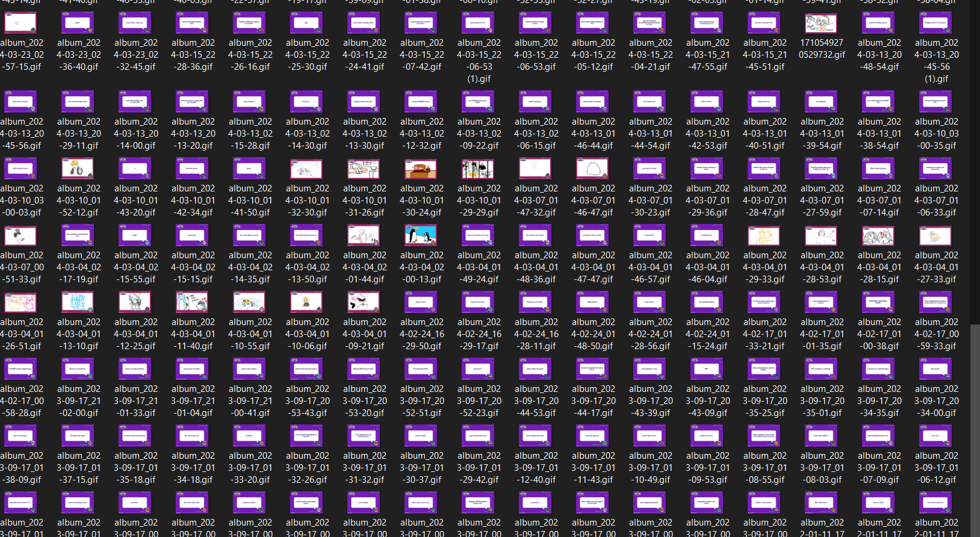Click file name album_2024-03-04_01-12-25.gif
Viewport: 980px width, 537px height.
(136, 334)
